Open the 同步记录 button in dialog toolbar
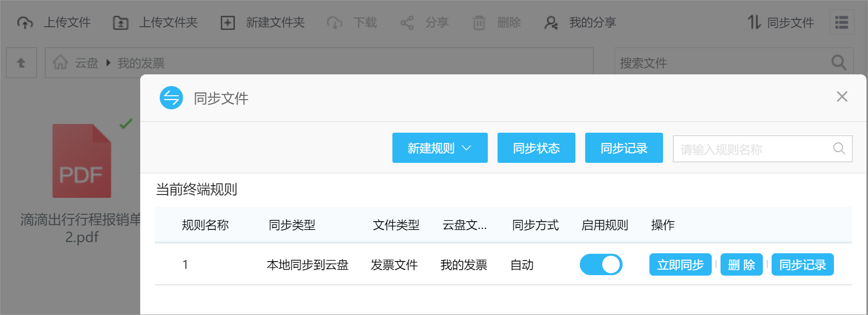Viewport: 868px width, 315px height. pyautogui.click(x=624, y=148)
